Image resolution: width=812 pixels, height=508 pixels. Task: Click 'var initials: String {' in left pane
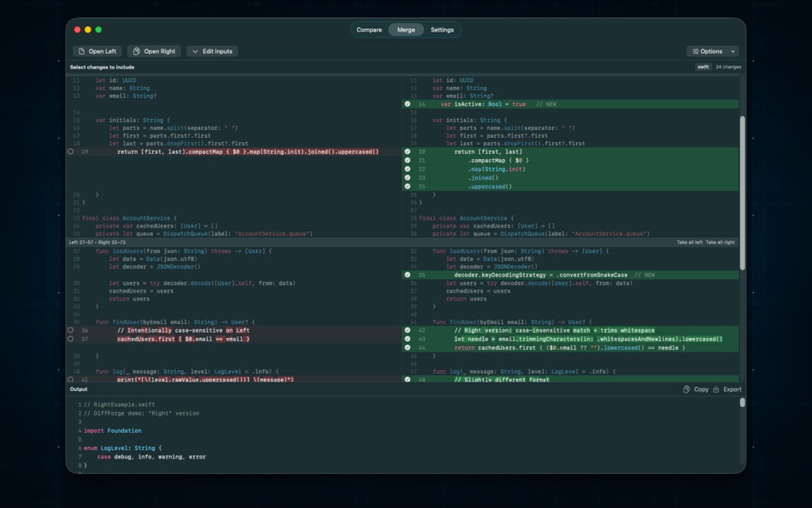tap(132, 121)
